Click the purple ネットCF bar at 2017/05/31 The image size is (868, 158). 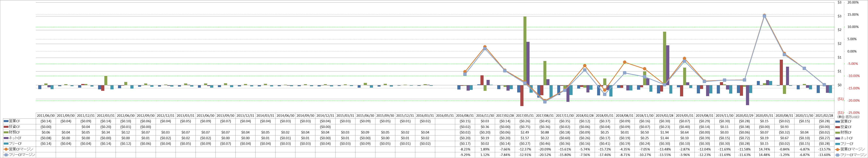coord(528,64)
